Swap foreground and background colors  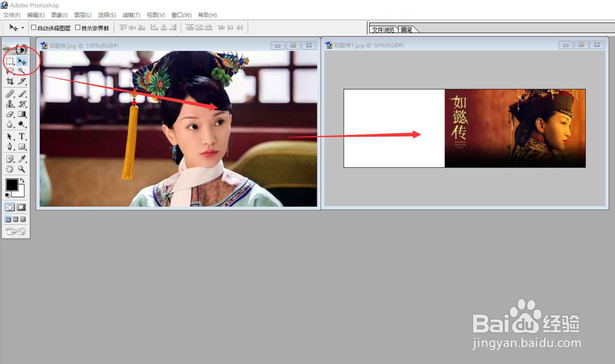[x=22, y=180]
